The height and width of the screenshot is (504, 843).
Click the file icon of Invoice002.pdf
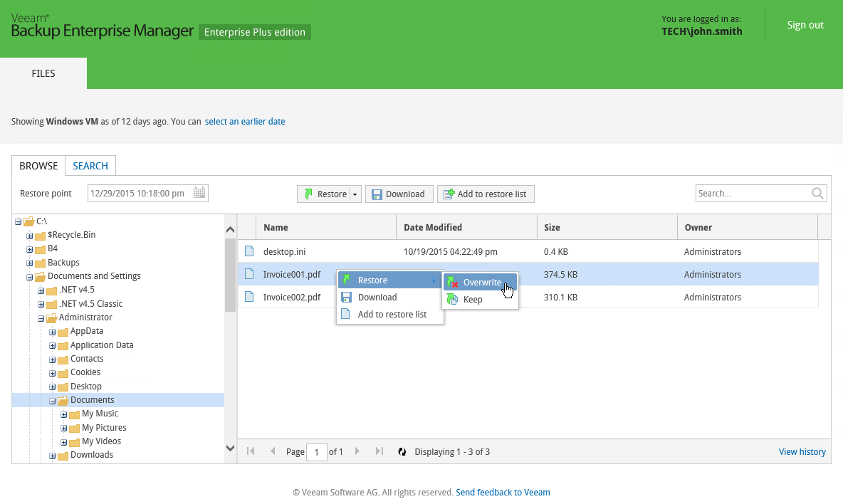click(x=249, y=297)
